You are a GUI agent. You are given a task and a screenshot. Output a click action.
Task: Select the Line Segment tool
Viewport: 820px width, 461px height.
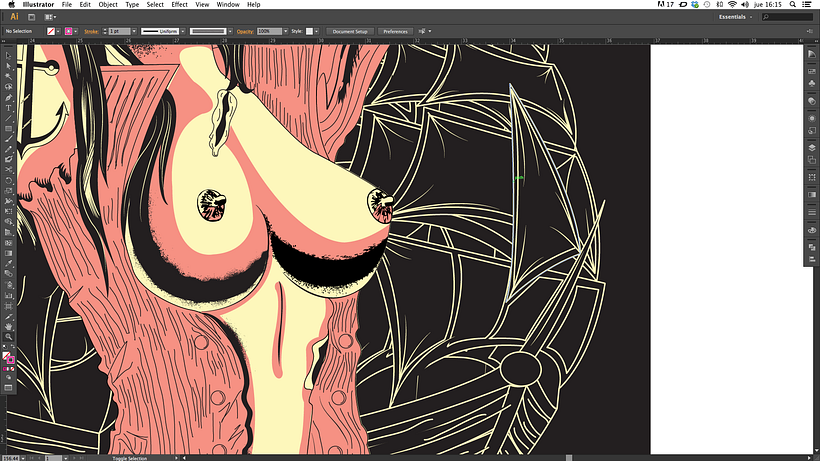(x=8, y=118)
